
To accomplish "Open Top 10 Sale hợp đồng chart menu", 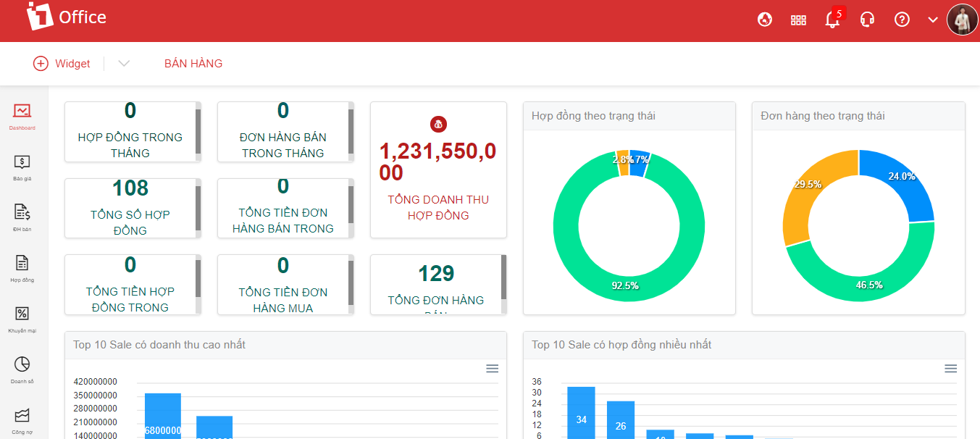I will click(951, 369).
